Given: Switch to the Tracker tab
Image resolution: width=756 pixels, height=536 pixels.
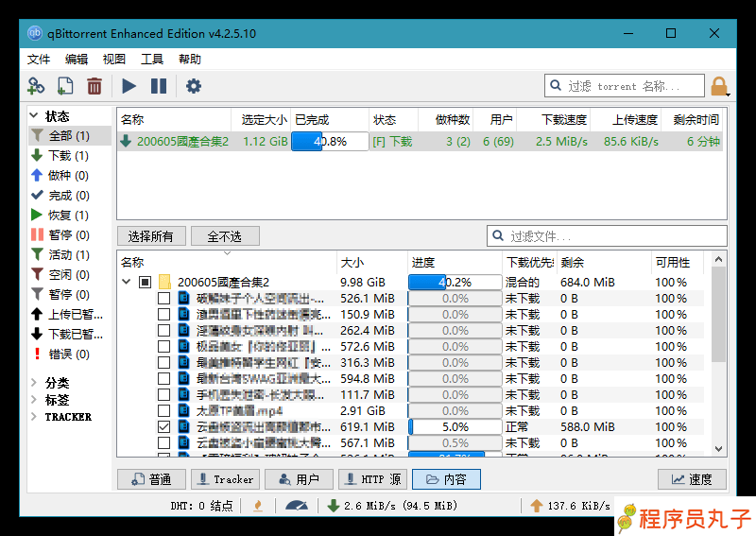Looking at the screenshot, I should (225, 479).
